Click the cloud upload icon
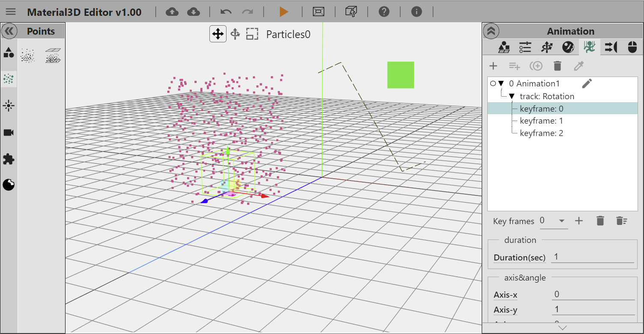Viewport: 644px width, 334px height. pyautogui.click(x=172, y=12)
